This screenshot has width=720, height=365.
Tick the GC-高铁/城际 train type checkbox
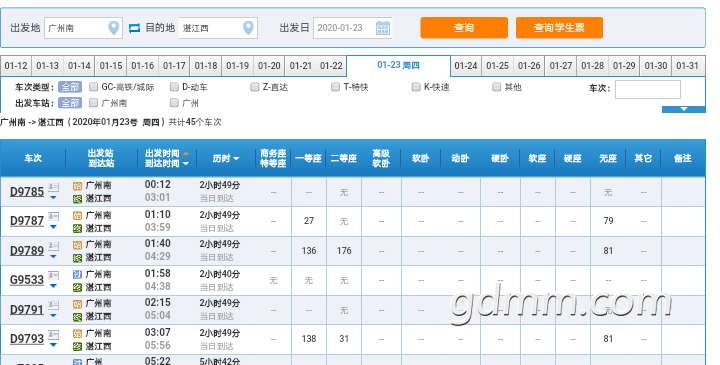coord(93,87)
